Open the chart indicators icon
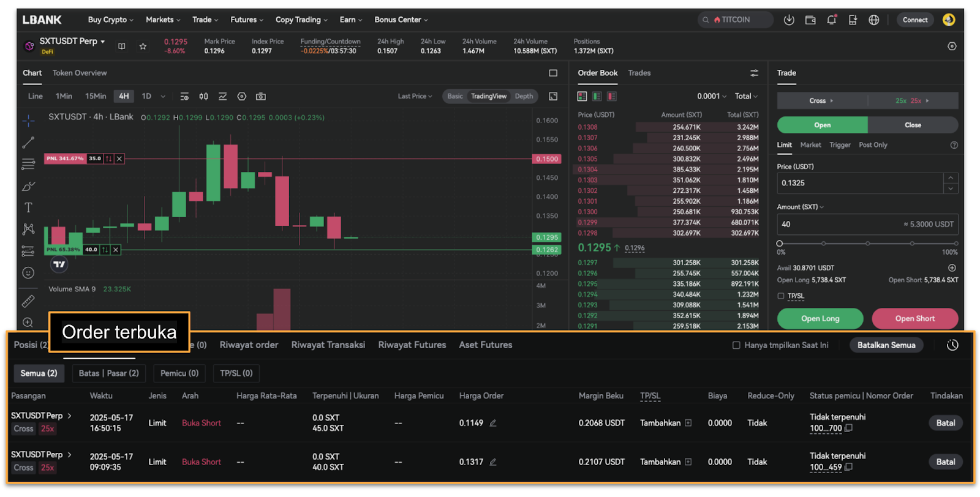Viewport: 980px width, 497px height. pyautogui.click(x=222, y=97)
